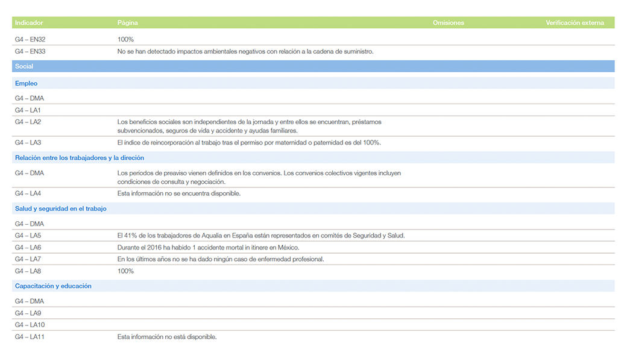Click the índice de reincorporación description
The height and width of the screenshot is (364, 627).
point(249,143)
